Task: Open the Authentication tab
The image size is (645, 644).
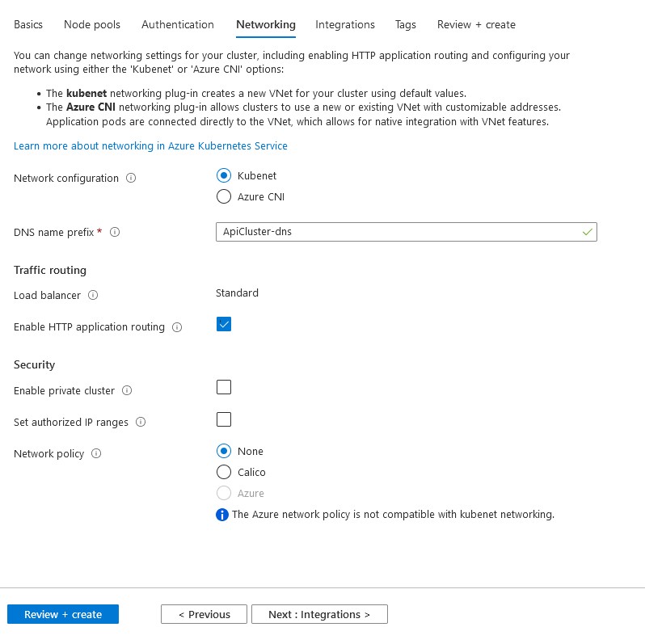Action: pyautogui.click(x=178, y=25)
